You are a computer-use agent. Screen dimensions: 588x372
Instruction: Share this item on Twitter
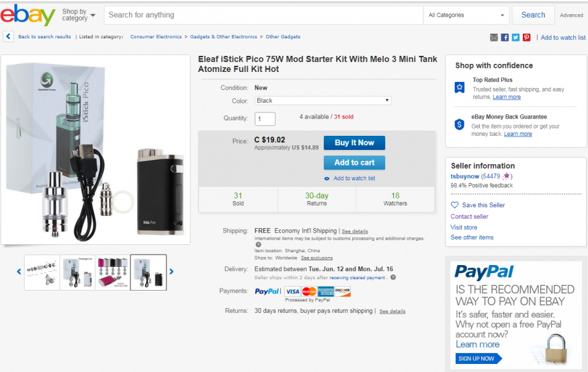tap(515, 38)
